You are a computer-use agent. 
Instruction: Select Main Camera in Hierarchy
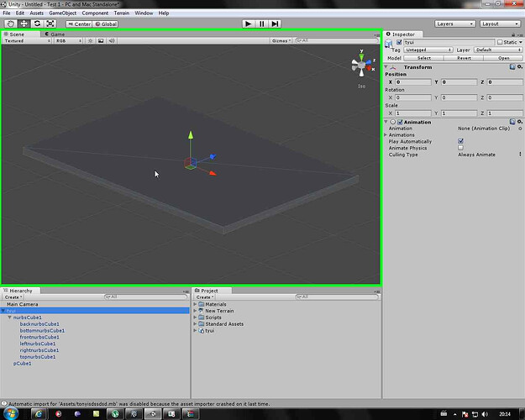tap(23, 304)
